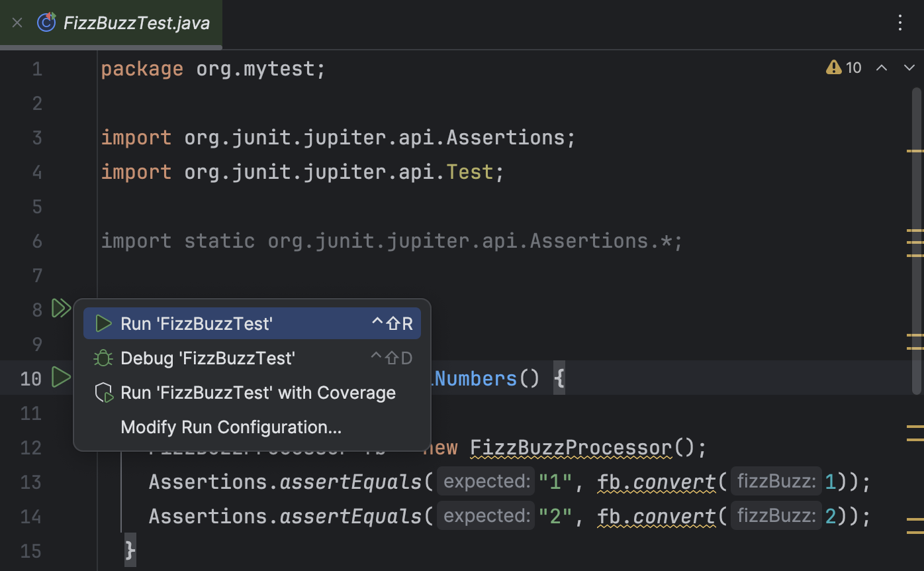Image resolution: width=924 pixels, height=571 pixels.
Task: Click line number 13 in the gutter
Action: tap(30, 482)
